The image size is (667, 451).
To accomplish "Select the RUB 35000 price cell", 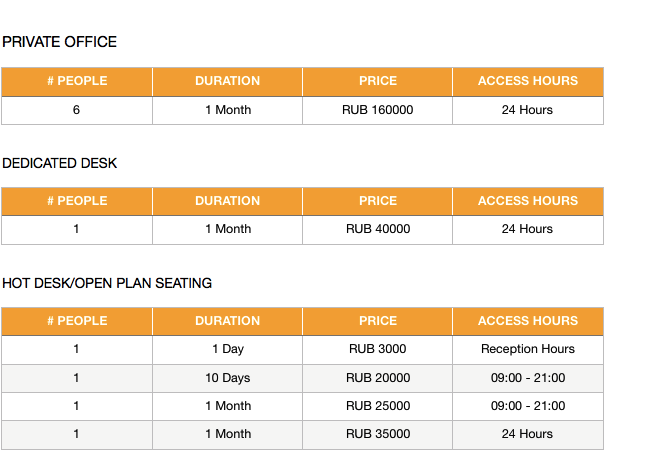I will pyautogui.click(x=377, y=434).
